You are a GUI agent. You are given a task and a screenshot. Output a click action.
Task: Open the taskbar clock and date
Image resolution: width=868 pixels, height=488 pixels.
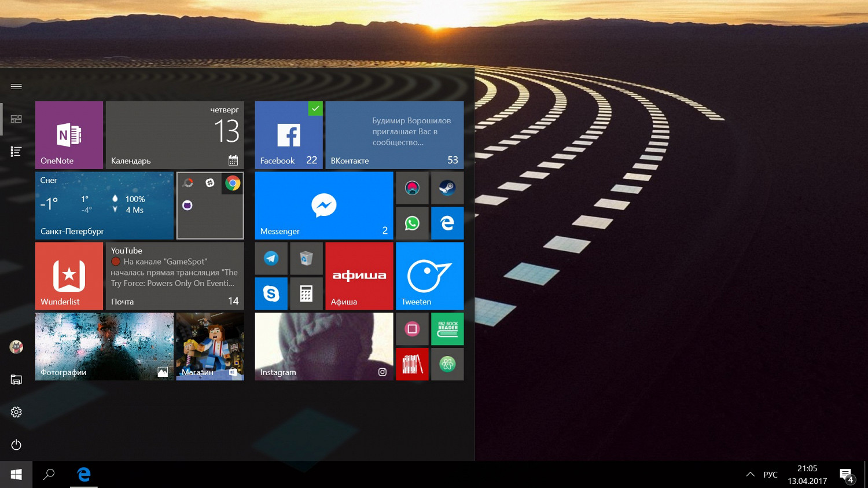point(807,475)
